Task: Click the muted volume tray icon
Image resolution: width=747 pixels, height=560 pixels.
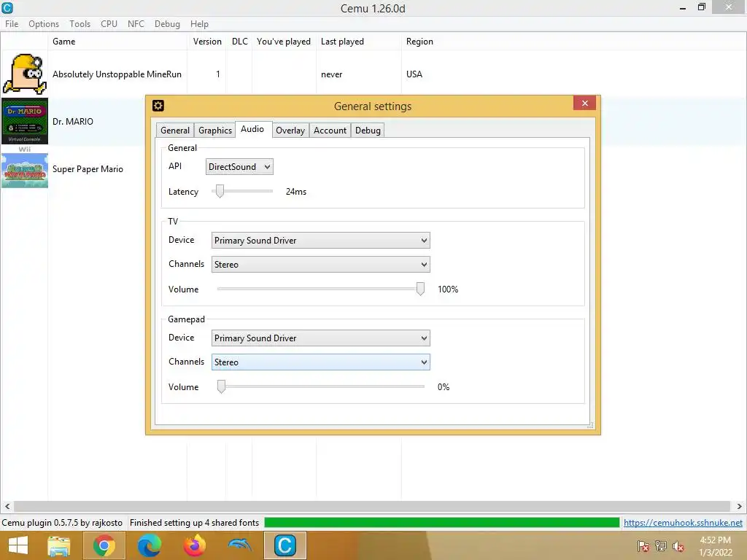Action: pyautogui.click(x=678, y=546)
